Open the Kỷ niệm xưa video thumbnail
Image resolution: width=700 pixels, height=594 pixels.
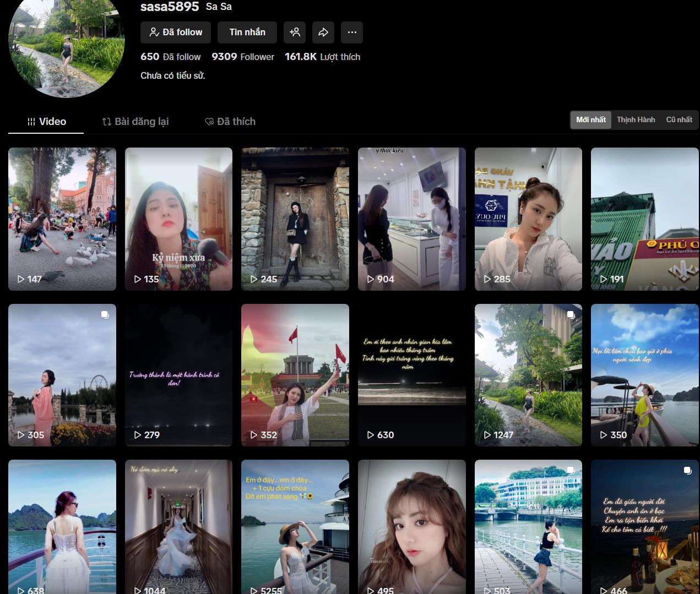[x=178, y=219]
